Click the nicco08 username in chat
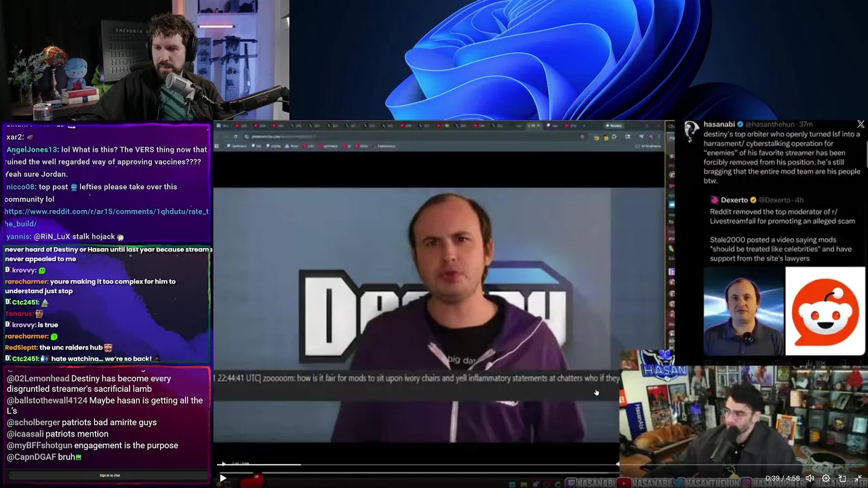 (20, 187)
